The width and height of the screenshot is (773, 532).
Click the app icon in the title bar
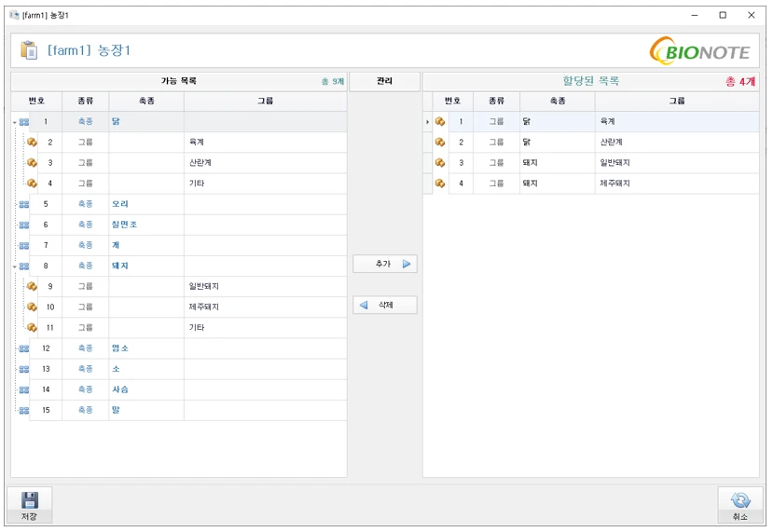[x=14, y=15]
